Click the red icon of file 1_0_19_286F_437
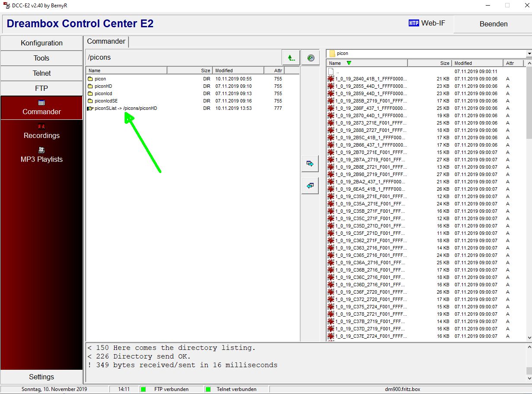Image resolution: width=532 pixels, height=394 pixels. pos(331,108)
